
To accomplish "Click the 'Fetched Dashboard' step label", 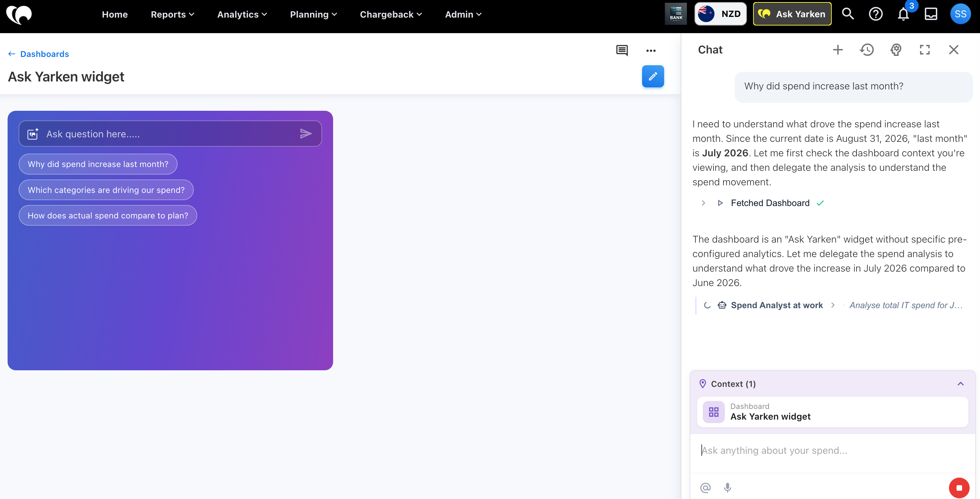I will click(x=770, y=203).
